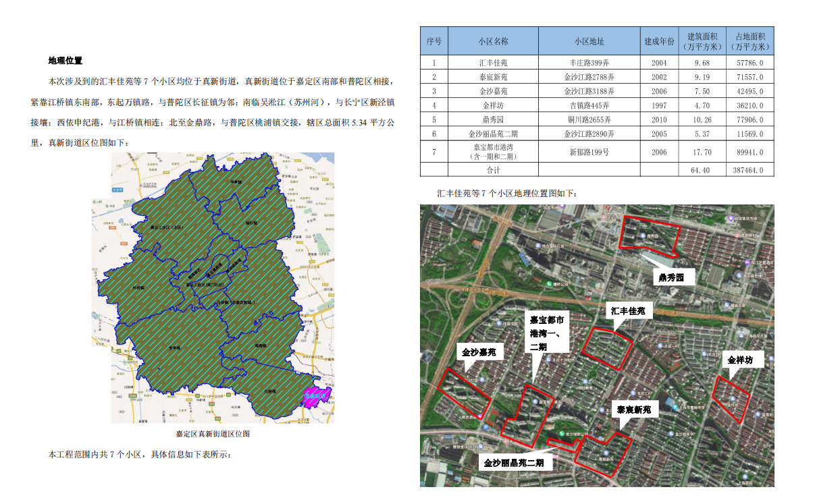Image resolution: width=813 pixels, height=504 pixels.
Task: Click the 鼎秀园 callout label on satellite map
Action: (x=672, y=277)
